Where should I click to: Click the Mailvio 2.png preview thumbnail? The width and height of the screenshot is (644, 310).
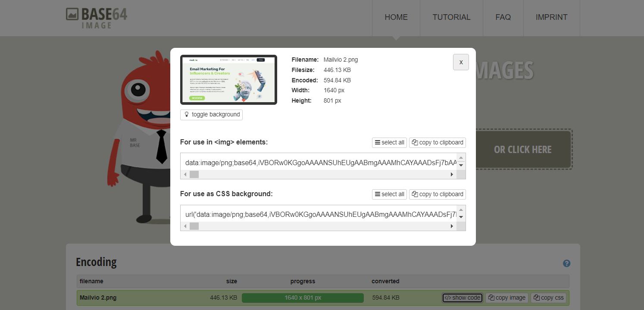[x=228, y=80]
